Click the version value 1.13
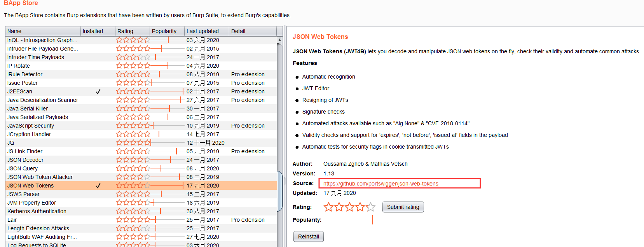 (x=329, y=173)
